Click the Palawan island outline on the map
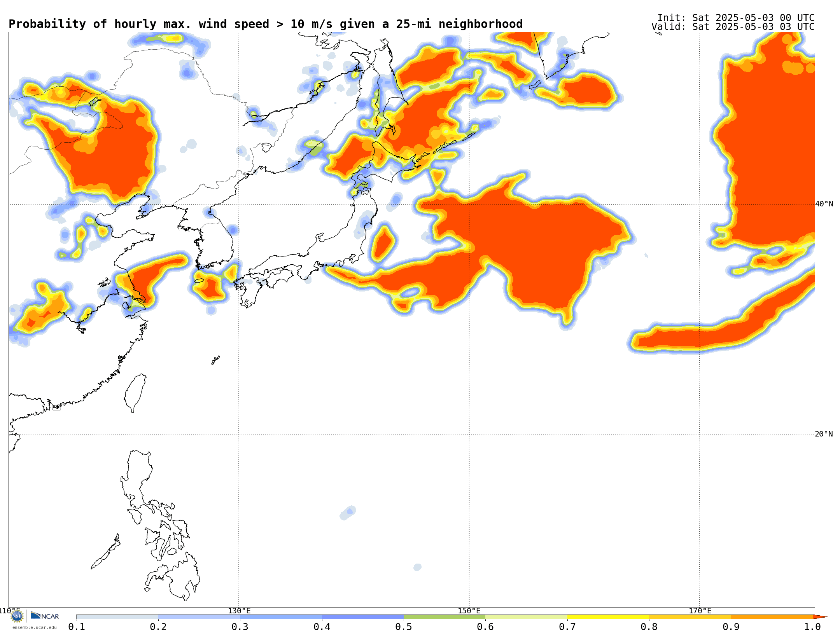Screen dimensions: 840x632 pyautogui.click(x=105, y=552)
